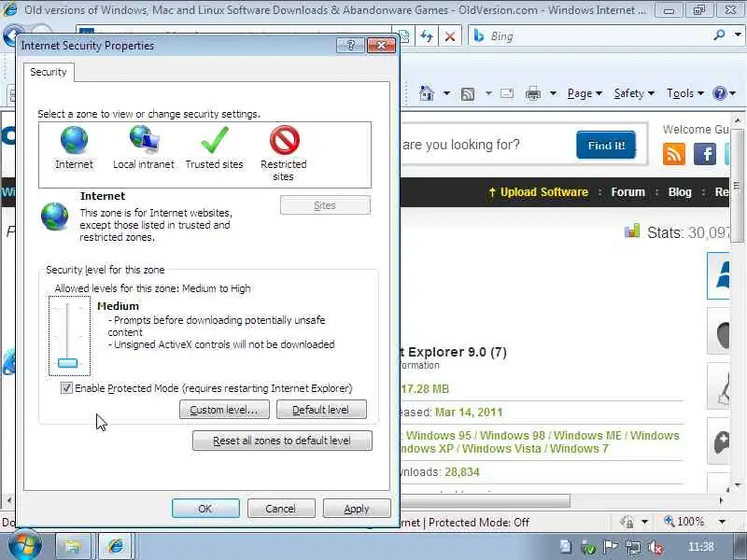
Task: Open the Help icon dropdown arrow
Action: click(x=733, y=93)
